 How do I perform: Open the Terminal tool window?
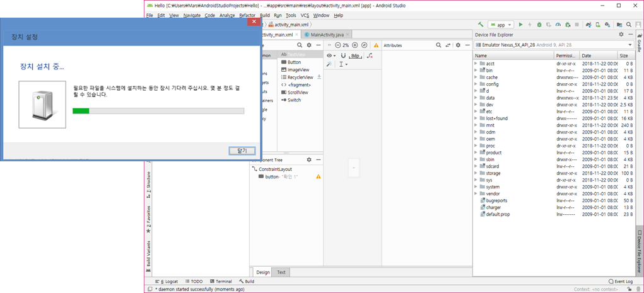(221, 282)
